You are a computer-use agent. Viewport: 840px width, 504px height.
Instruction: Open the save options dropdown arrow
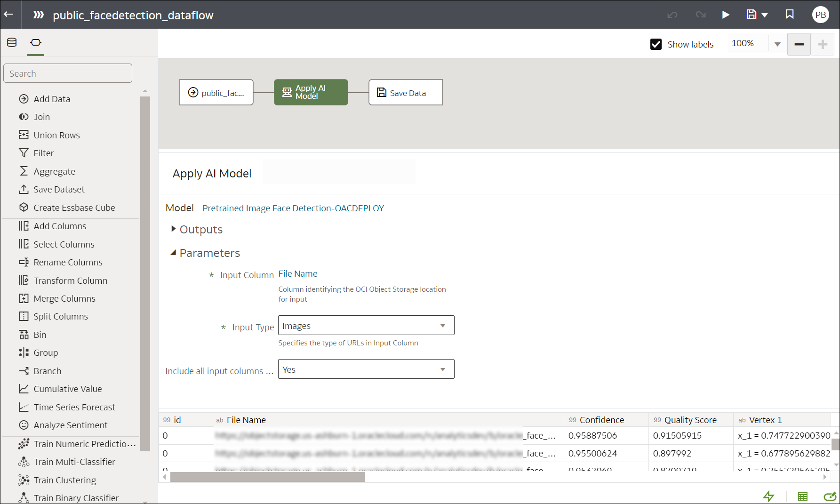765,15
